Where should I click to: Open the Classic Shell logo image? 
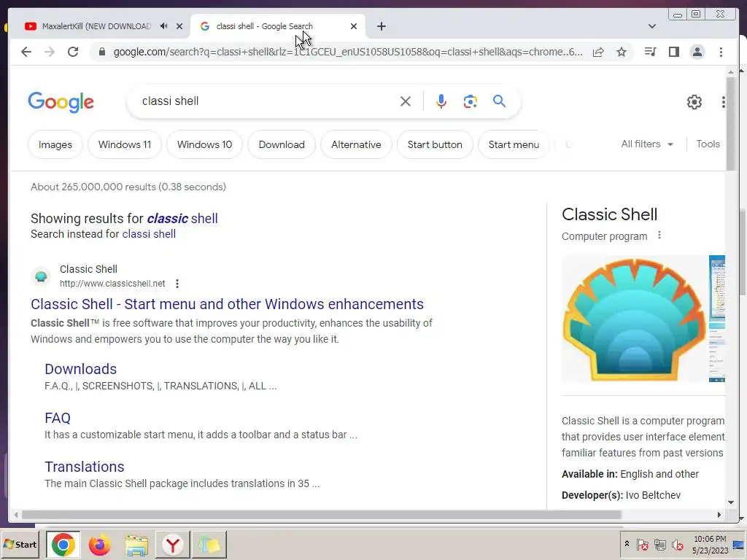(634, 319)
